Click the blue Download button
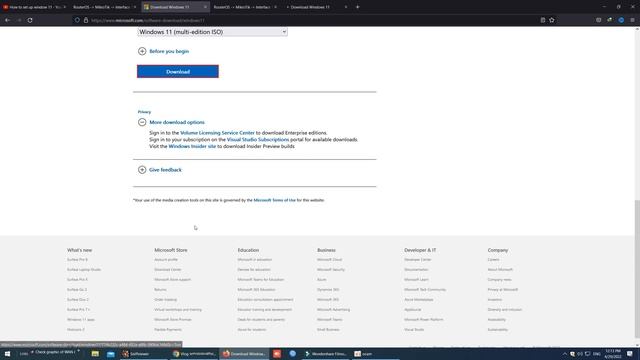The width and height of the screenshot is (640, 360). pyautogui.click(x=178, y=71)
